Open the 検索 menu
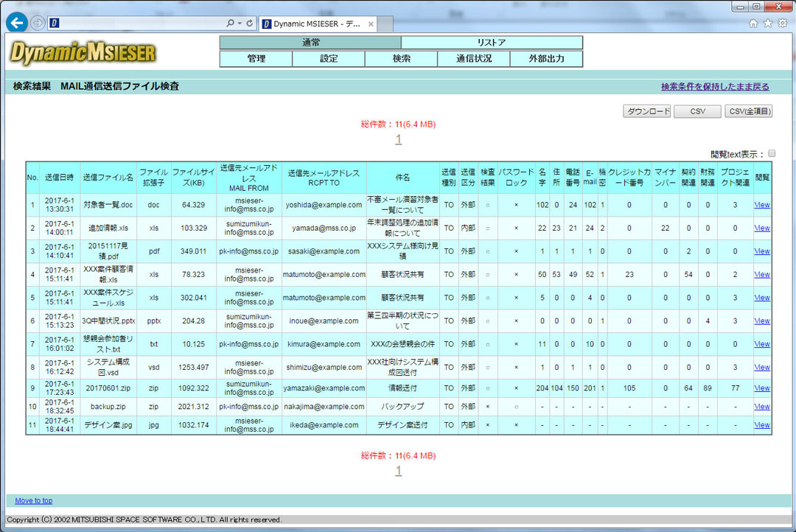 [401, 59]
